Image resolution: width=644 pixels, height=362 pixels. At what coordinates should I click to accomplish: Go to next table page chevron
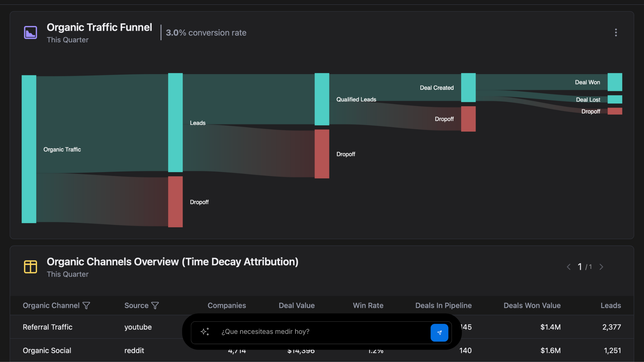point(601,267)
